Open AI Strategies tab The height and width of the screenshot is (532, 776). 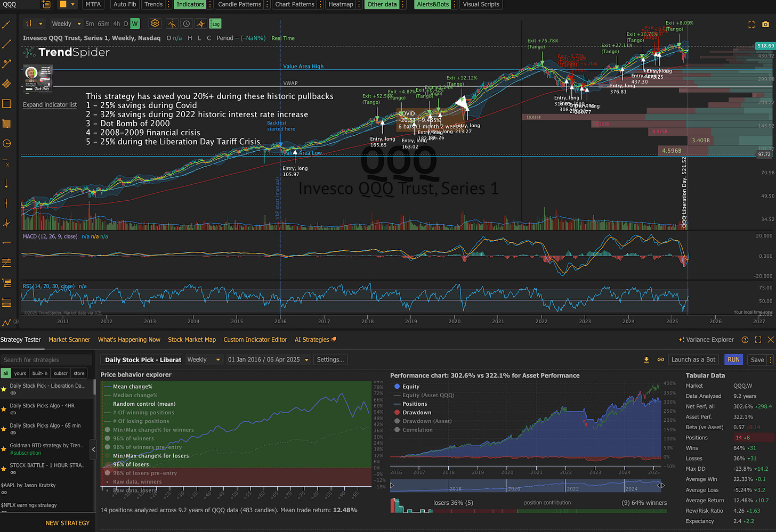pos(316,340)
